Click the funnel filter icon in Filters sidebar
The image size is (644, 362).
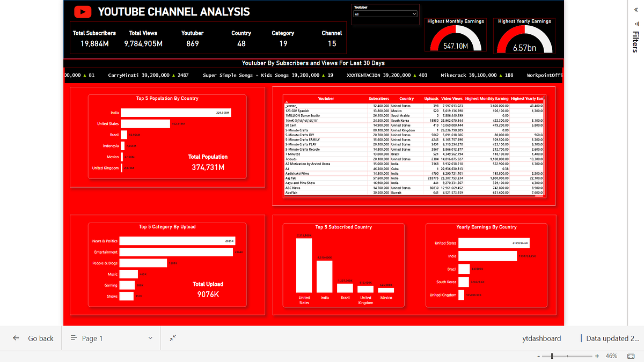[x=636, y=24]
